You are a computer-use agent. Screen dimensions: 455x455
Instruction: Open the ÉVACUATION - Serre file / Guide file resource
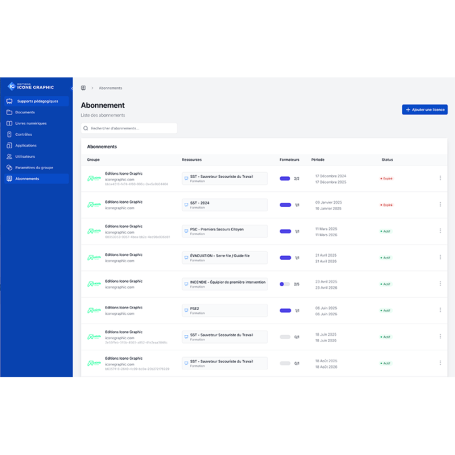[225, 257]
